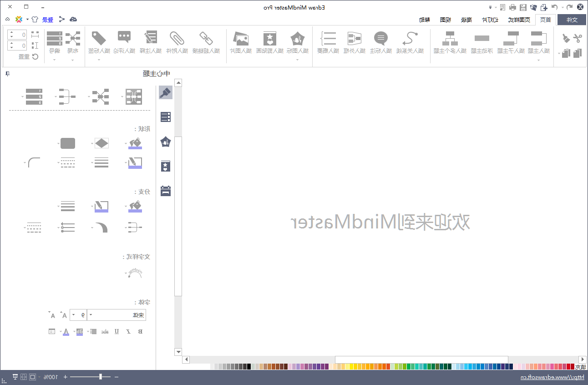Toggle the pin on the 中心主题 panel

point(7,74)
